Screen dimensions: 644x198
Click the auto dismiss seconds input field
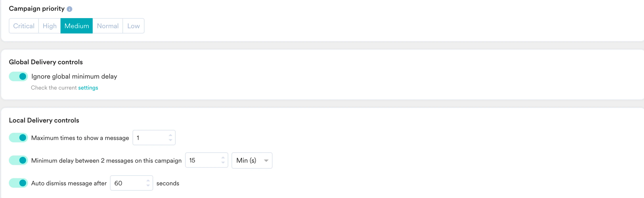131,183
